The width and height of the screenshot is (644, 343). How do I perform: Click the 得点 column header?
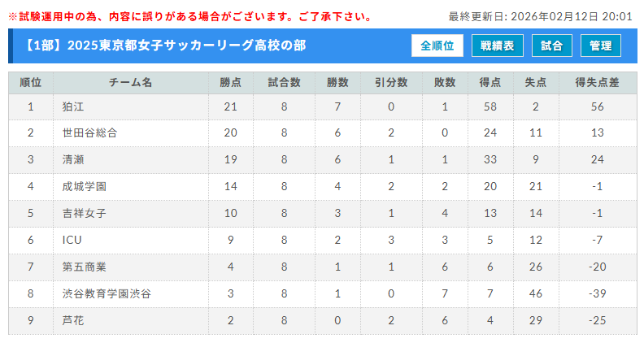click(x=490, y=83)
